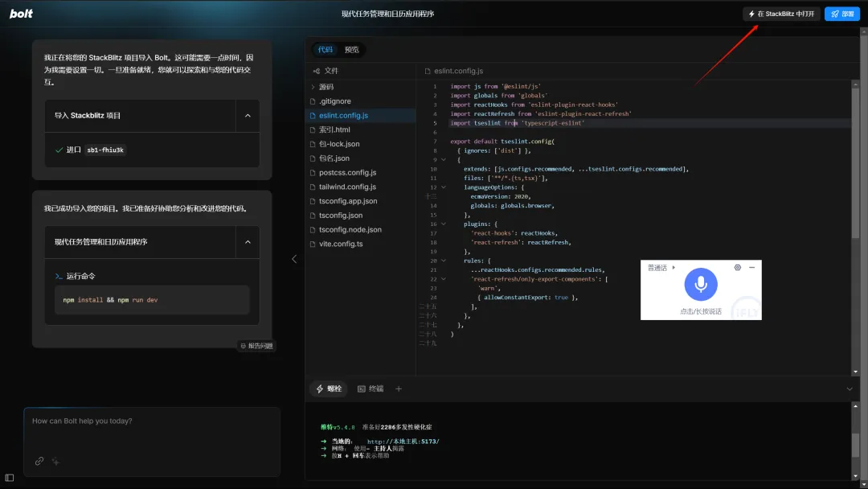
Task: Fold code block at line 12
Action: [444, 187]
